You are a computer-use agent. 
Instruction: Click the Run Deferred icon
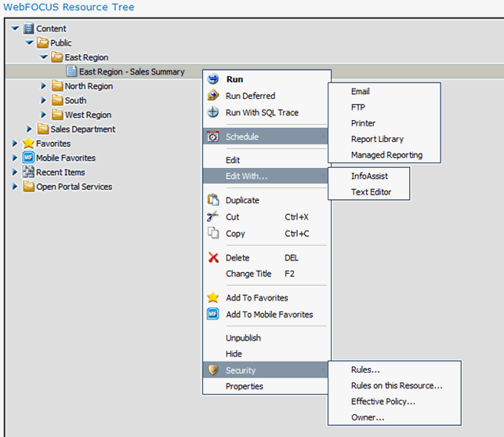coord(213,96)
